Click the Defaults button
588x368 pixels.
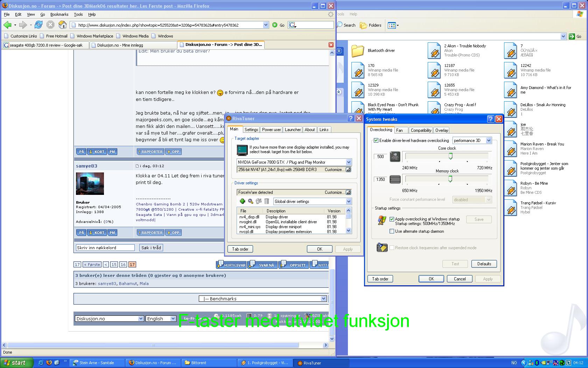click(x=484, y=264)
